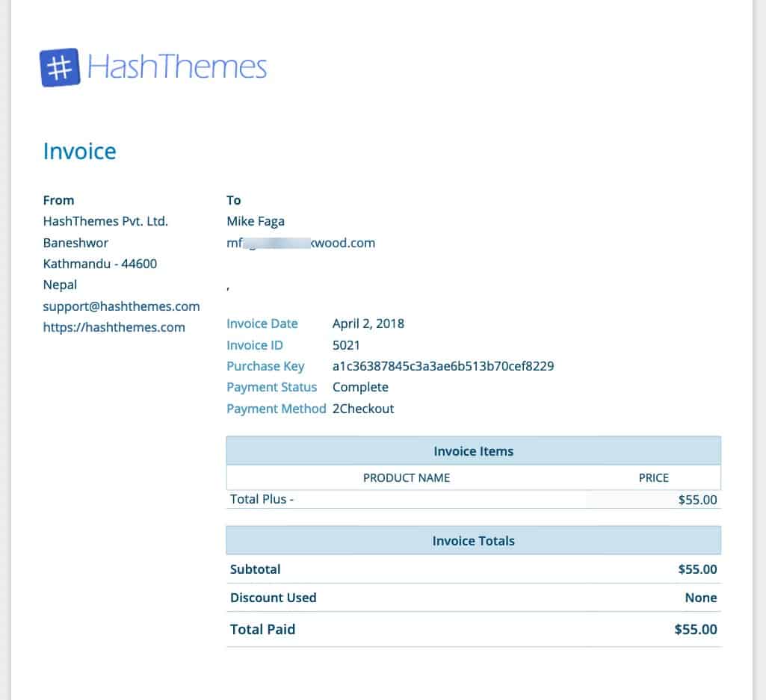This screenshot has height=700, width=766.
Task: Click the Invoice page heading
Action: tap(80, 151)
